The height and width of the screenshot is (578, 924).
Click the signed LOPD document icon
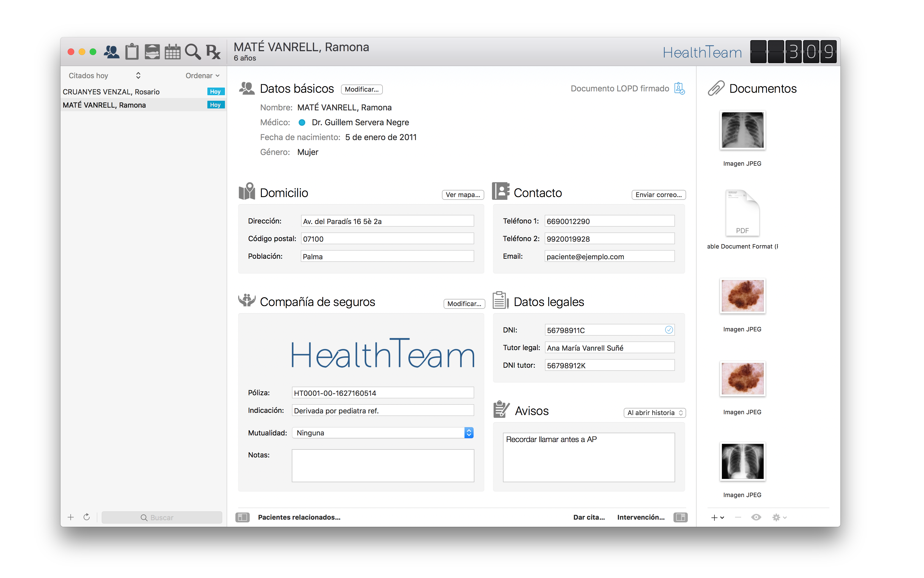tap(679, 88)
